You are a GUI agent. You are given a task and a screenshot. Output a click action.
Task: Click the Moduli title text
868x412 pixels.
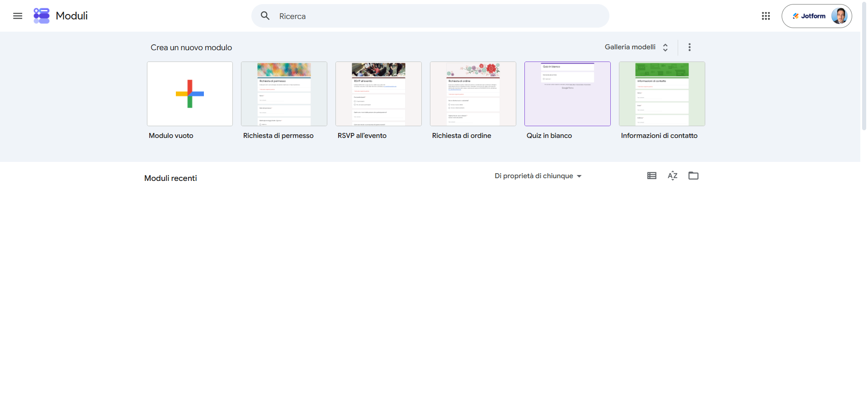72,16
